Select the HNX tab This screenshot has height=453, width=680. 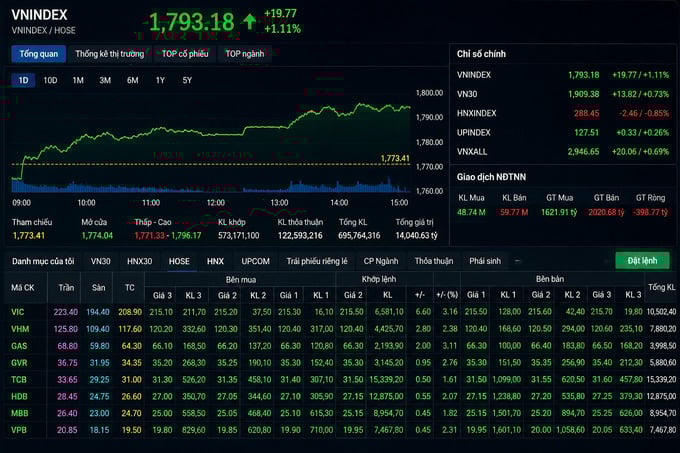click(x=215, y=261)
